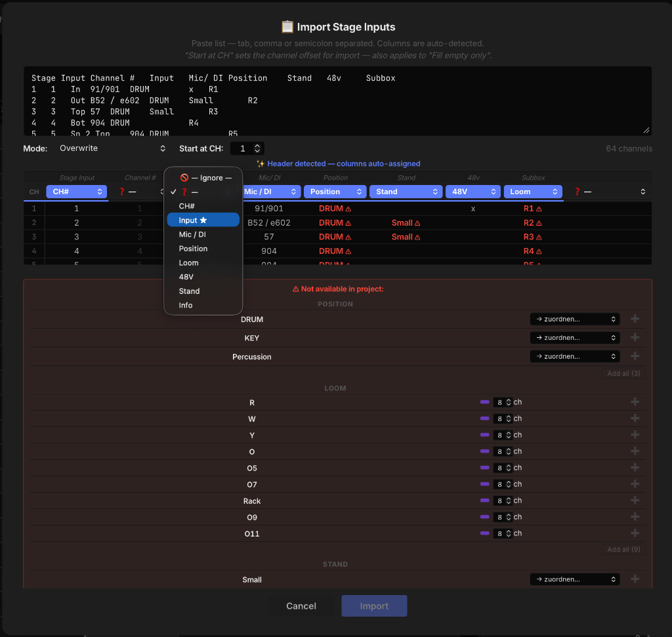The width and height of the screenshot is (672, 637).
Task: Click the Import button
Action: (374, 606)
